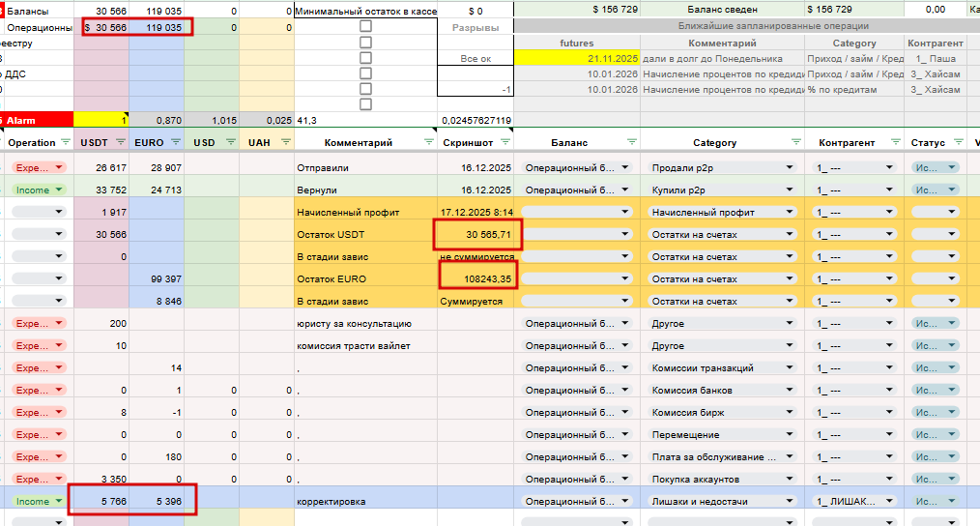Open the filter icon in the Баланс header
This screenshot has height=526, width=980.
(x=632, y=142)
